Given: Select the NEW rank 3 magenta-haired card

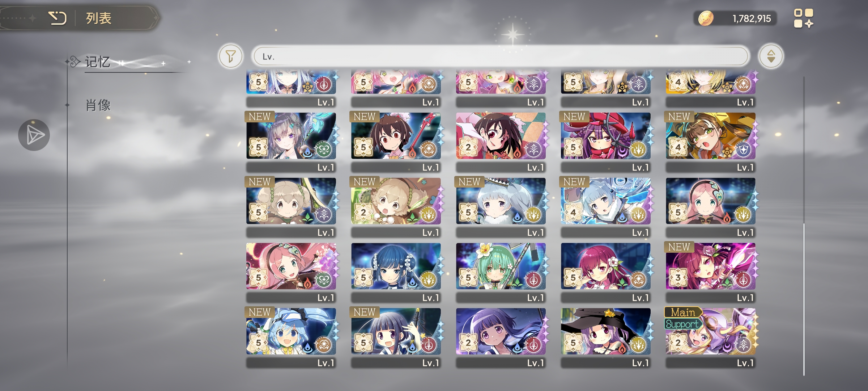Looking at the screenshot, I should [711, 272].
